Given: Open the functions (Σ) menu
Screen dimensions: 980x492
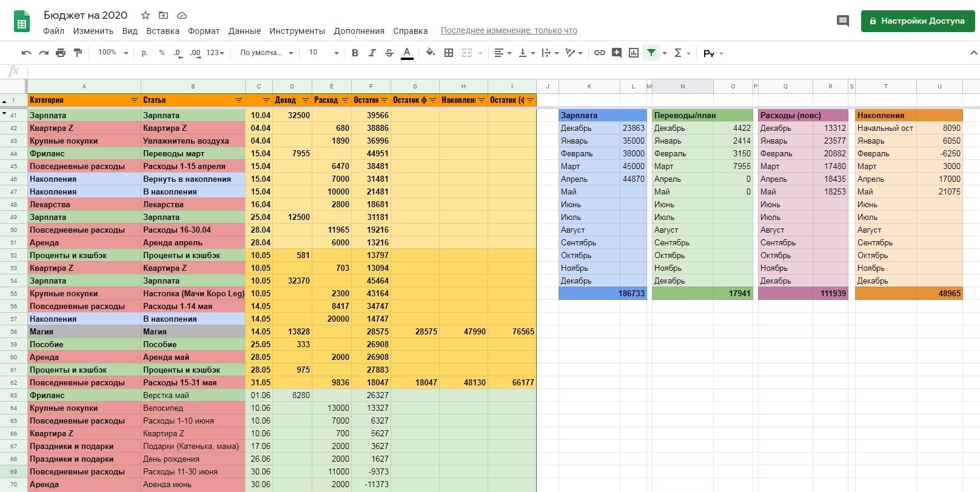Looking at the screenshot, I should tap(682, 53).
